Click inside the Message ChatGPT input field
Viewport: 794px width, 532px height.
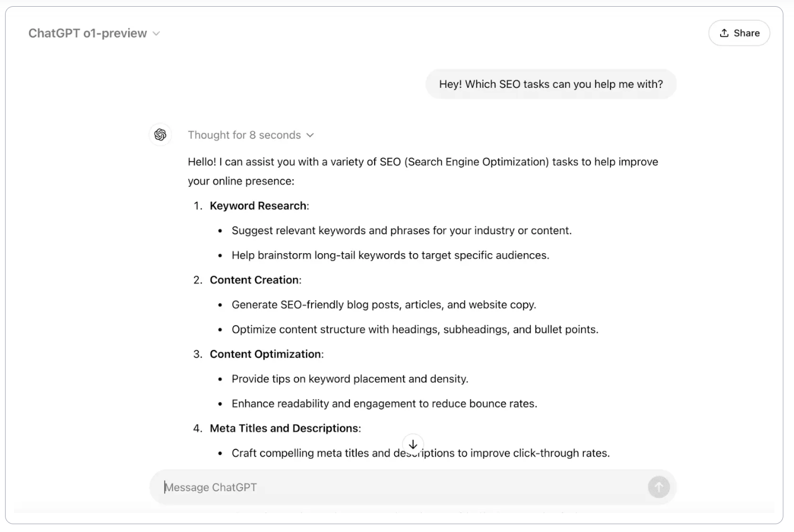point(335,487)
